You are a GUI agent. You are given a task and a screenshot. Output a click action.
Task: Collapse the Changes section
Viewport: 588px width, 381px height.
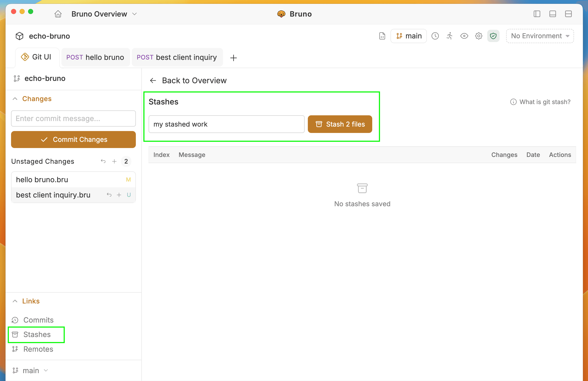15,99
